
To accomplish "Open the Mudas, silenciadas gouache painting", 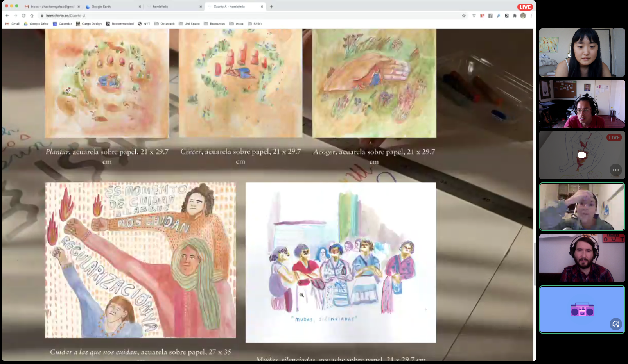I will (341, 262).
